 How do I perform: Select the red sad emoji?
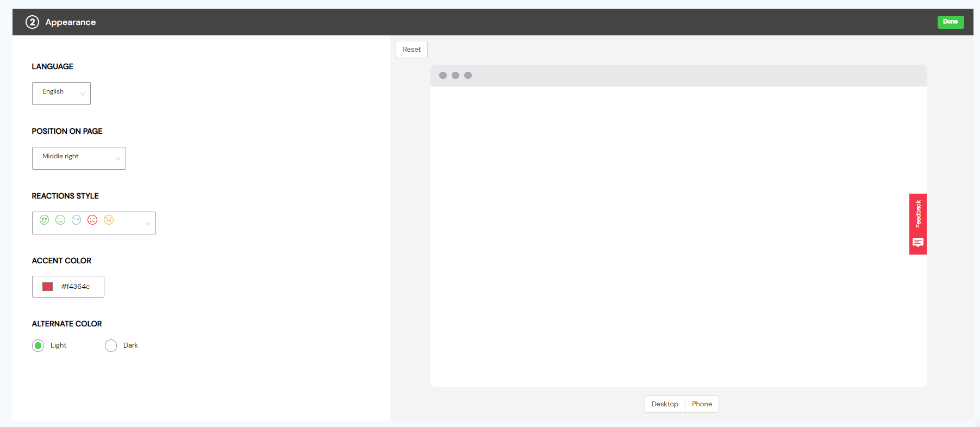(x=92, y=220)
